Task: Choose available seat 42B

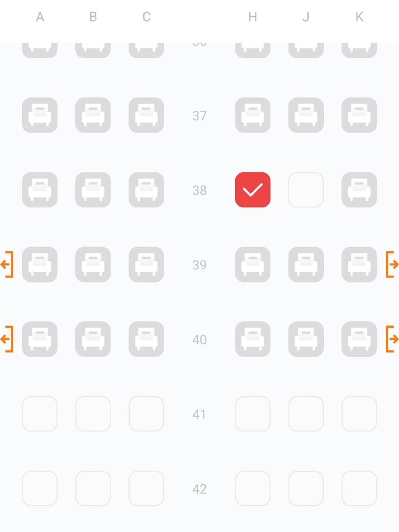Action: coord(93,488)
